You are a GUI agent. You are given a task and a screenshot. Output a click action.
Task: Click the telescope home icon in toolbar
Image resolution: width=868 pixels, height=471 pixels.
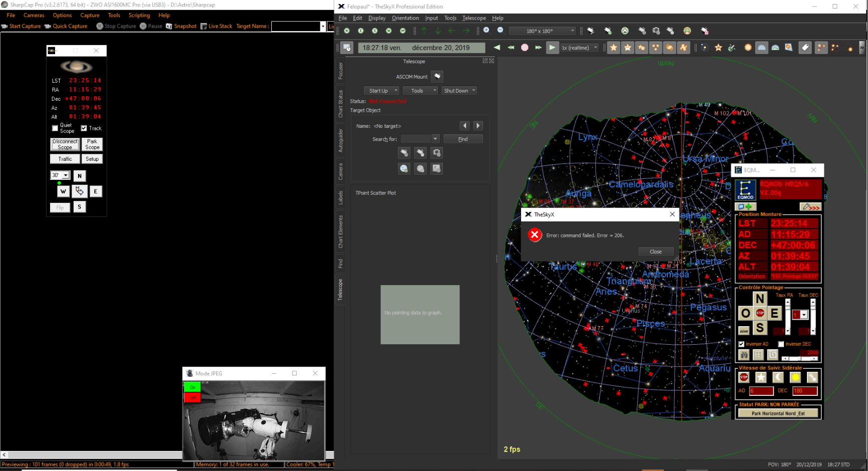pos(625,31)
